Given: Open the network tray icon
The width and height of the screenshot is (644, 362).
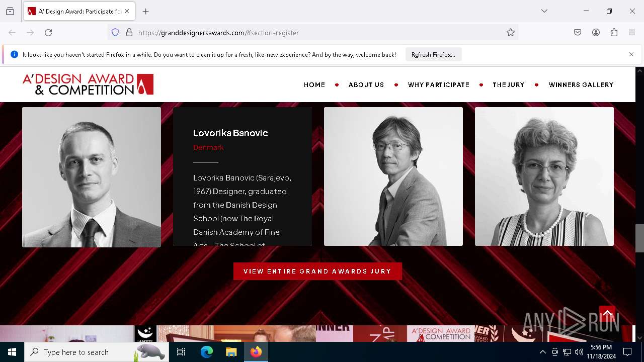Looking at the screenshot, I should pos(567,352).
